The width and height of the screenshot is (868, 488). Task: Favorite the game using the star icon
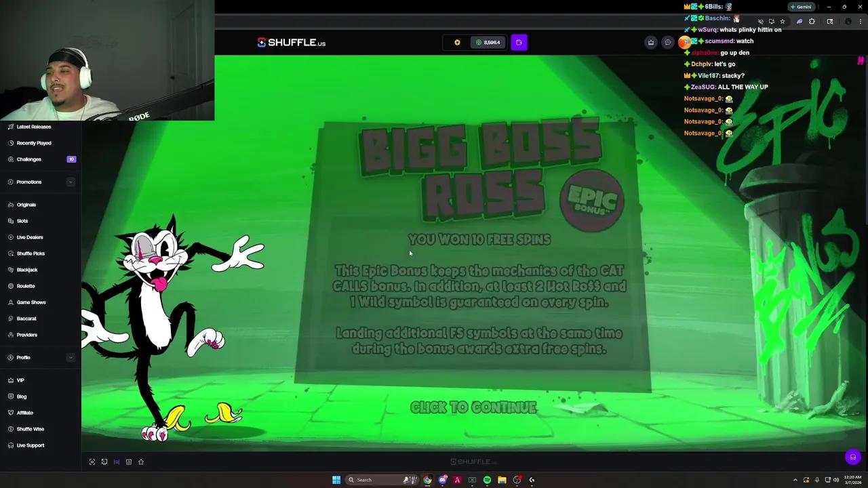click(x=141, y=462)
